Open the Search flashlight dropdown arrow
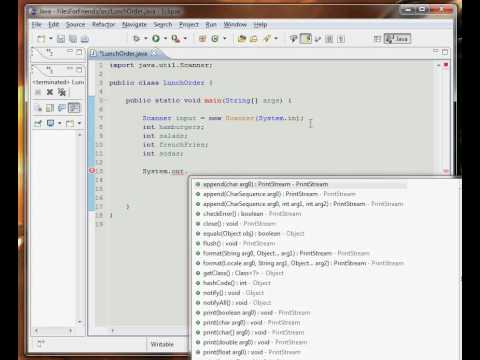 (276, 39)
